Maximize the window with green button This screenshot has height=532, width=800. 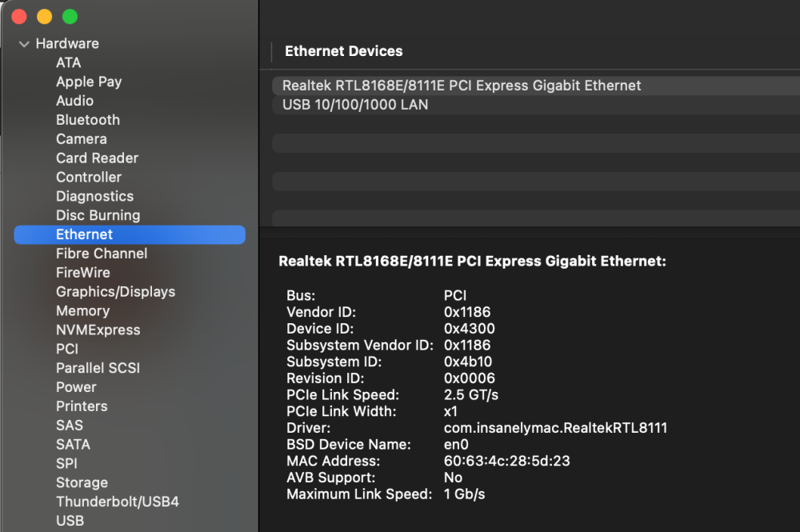pos(70,17)
